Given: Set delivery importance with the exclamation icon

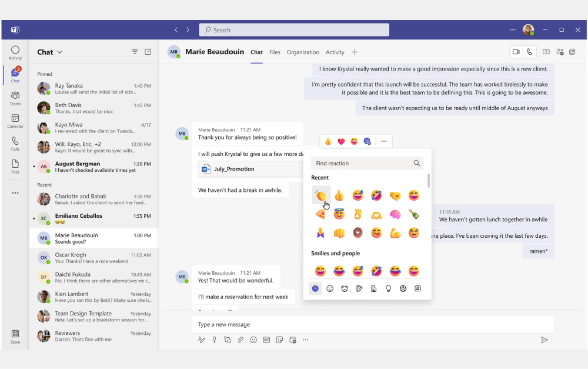Looking at the screenshot, I should pyautogui.click(x=214, y=340).
